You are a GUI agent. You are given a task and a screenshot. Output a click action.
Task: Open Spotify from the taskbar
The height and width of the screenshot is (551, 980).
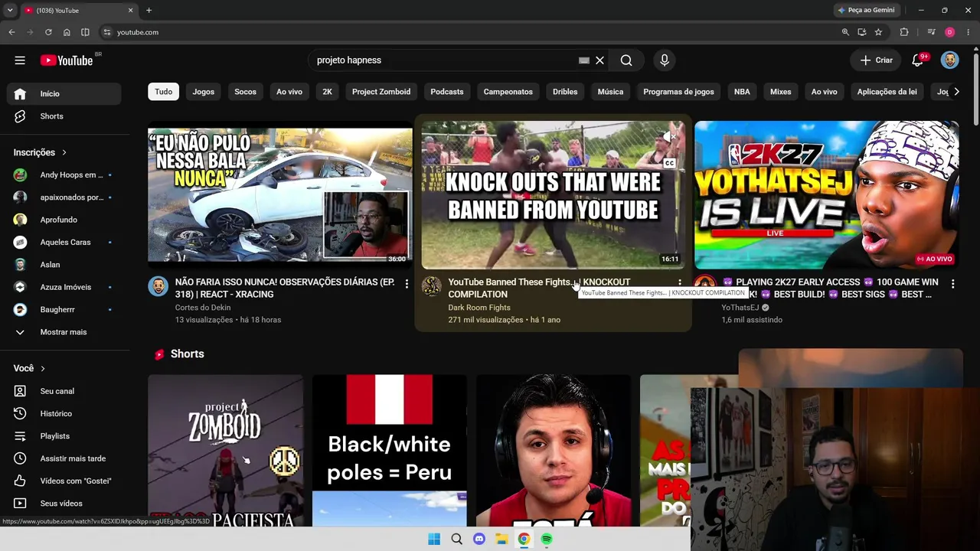(547, 539)
